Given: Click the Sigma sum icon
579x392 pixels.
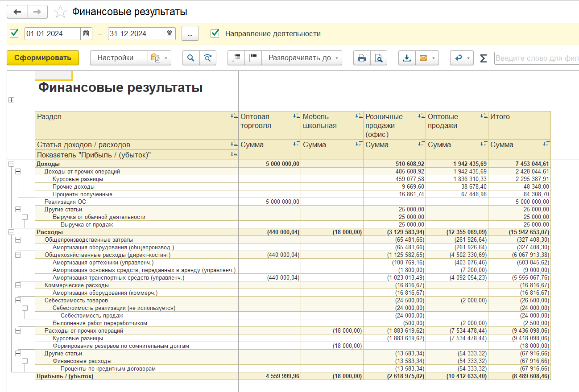Looking at the screenshot, I should (483, 58).
